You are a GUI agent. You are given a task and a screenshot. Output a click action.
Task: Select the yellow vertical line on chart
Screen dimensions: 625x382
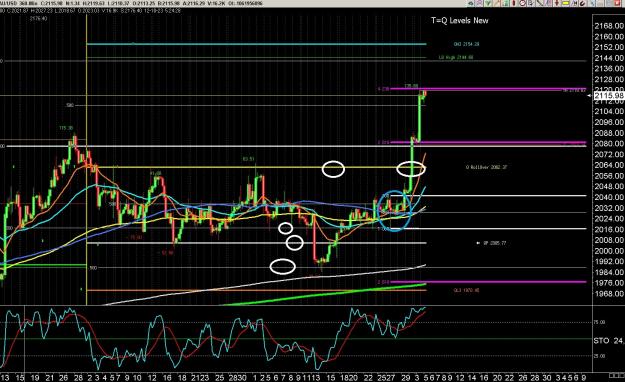[x=86, y=159]
